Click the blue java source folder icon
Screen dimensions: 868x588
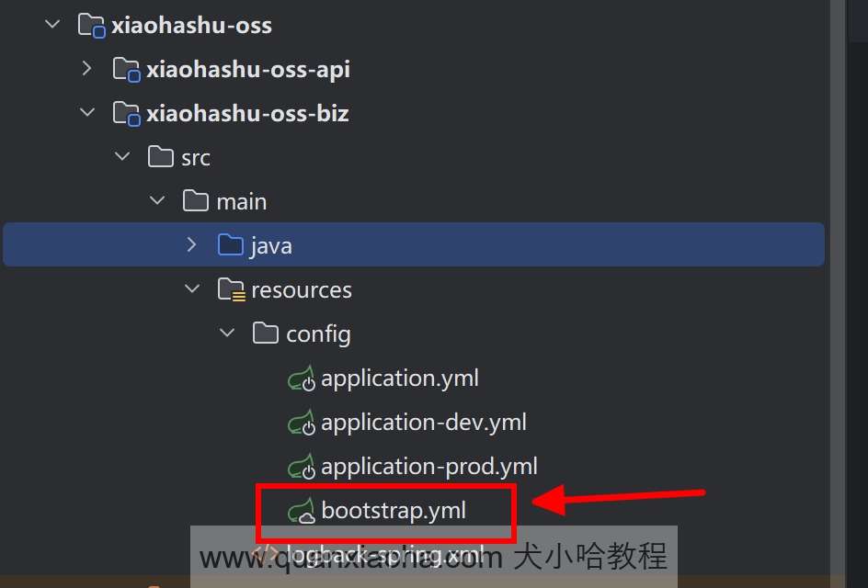[x=230, y=245]
